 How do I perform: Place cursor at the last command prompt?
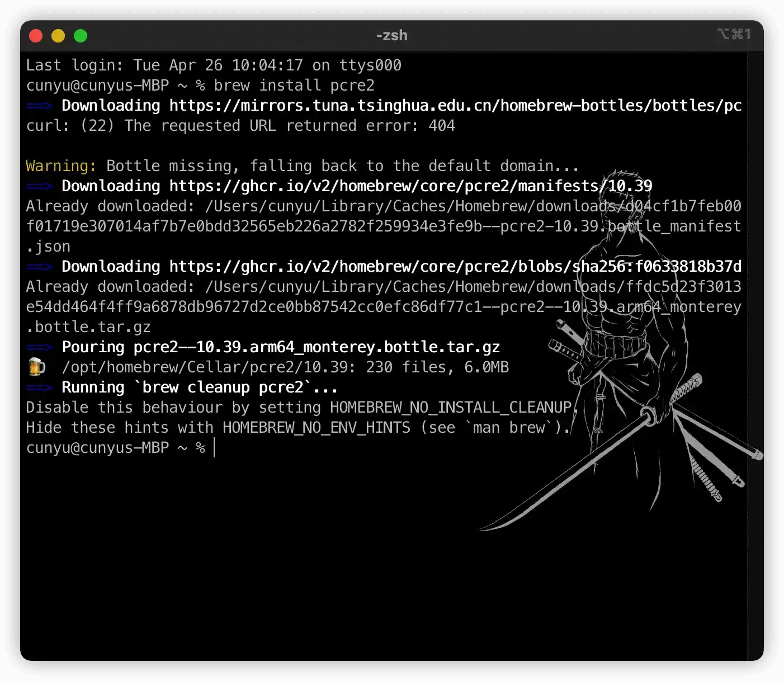tap(215, 448)
